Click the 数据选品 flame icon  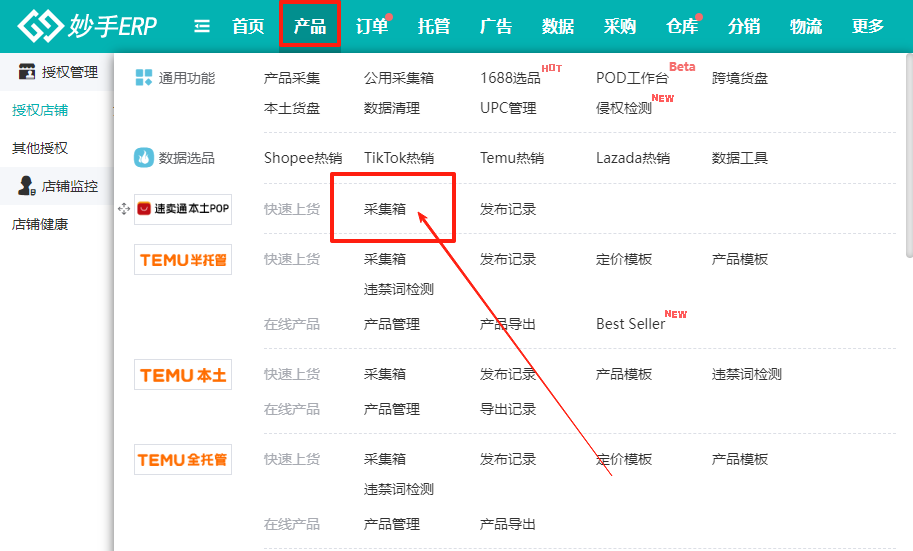144,157
